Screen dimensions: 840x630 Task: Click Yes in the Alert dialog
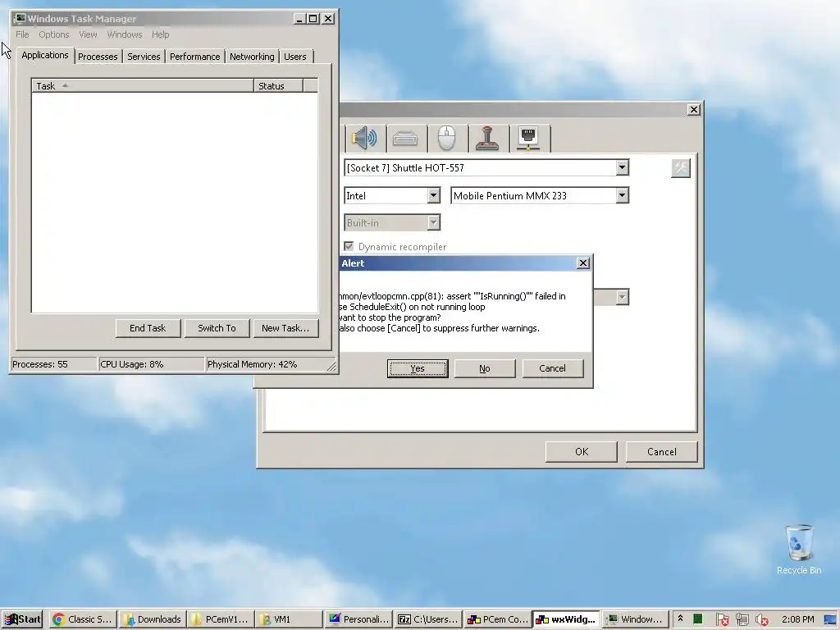418,368
